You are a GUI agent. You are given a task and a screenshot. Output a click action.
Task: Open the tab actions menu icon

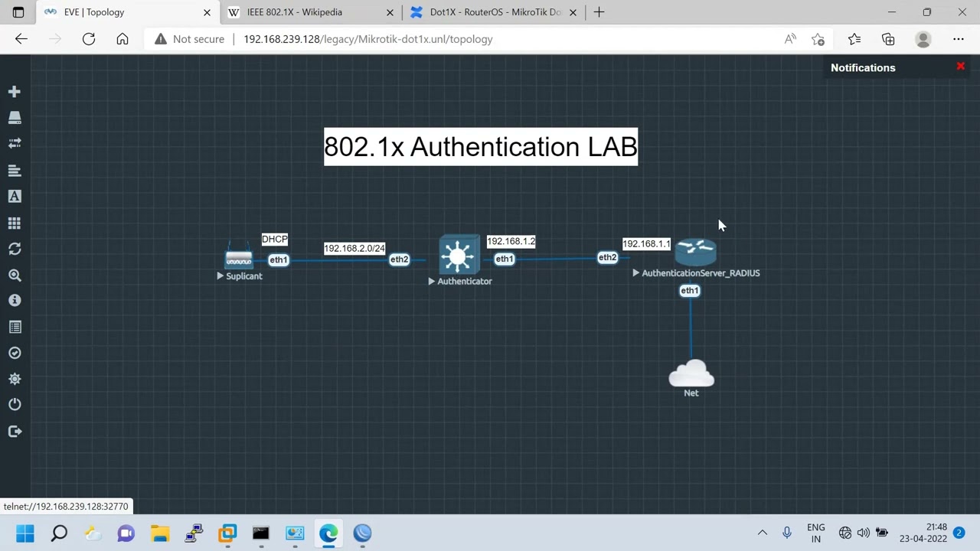(18, 12)
